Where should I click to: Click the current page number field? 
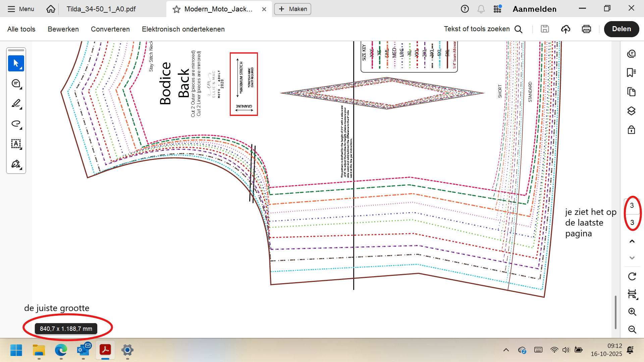pyautogui.click(x=632, y=205)
